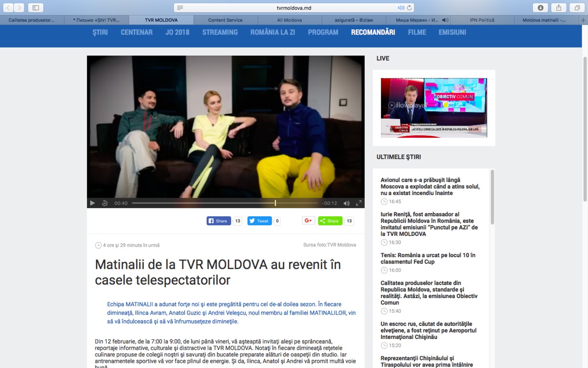Open Reader view icon in address bar
The width and height of the screenshot is (588, 368).
point(180,8)
